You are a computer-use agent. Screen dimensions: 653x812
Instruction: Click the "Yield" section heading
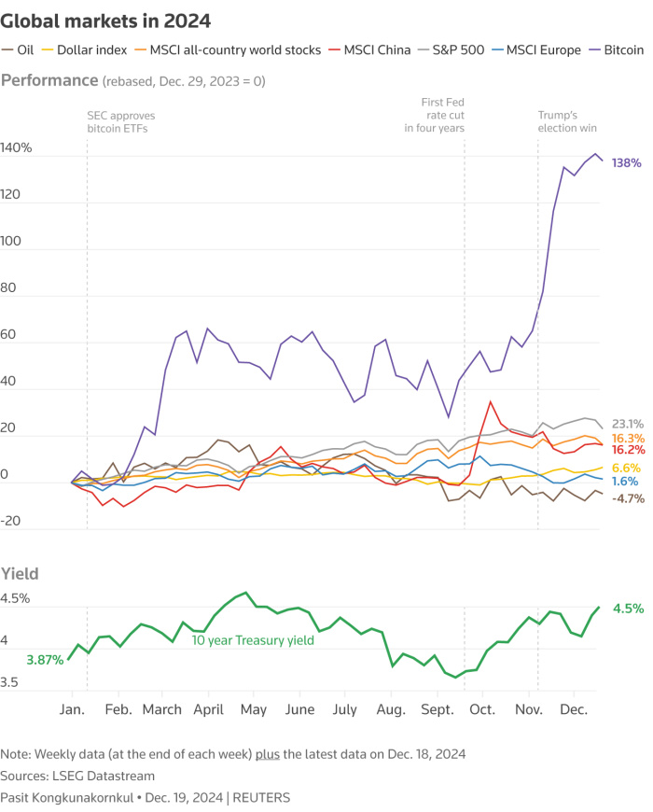pos(21,572)
